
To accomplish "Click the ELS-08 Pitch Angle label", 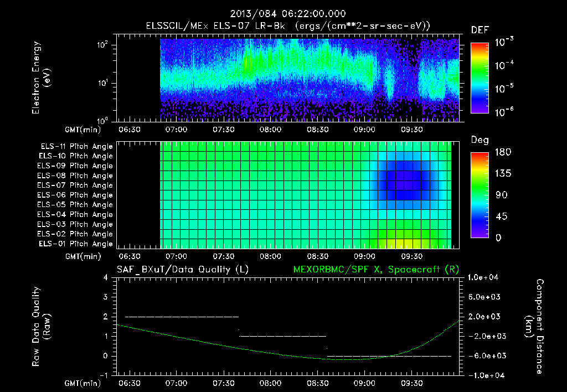I will point(75,176).
